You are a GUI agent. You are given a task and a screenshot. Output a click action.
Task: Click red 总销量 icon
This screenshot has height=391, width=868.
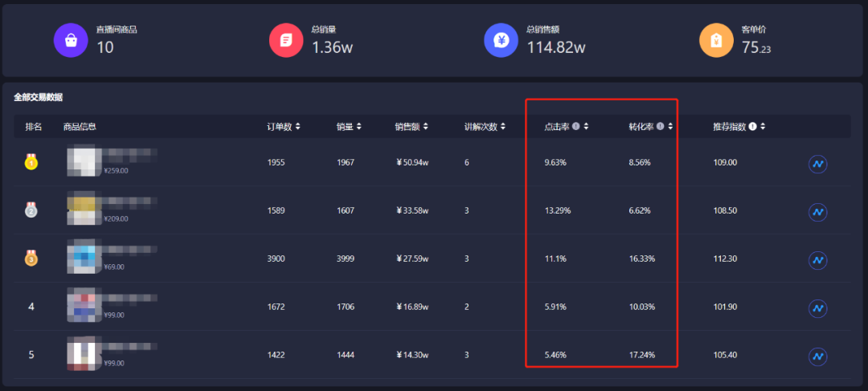click(x=286, y=40)
